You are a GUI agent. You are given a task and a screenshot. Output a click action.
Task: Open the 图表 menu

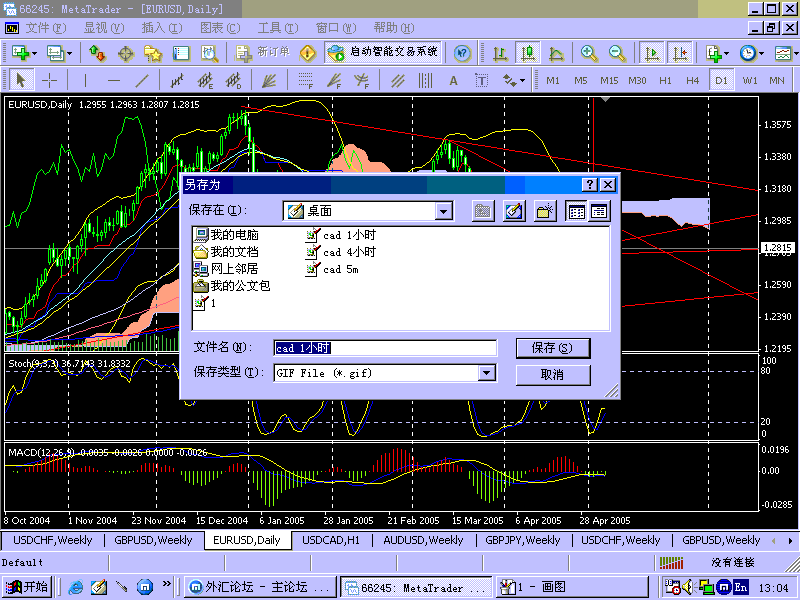click(x=219, y=27)
